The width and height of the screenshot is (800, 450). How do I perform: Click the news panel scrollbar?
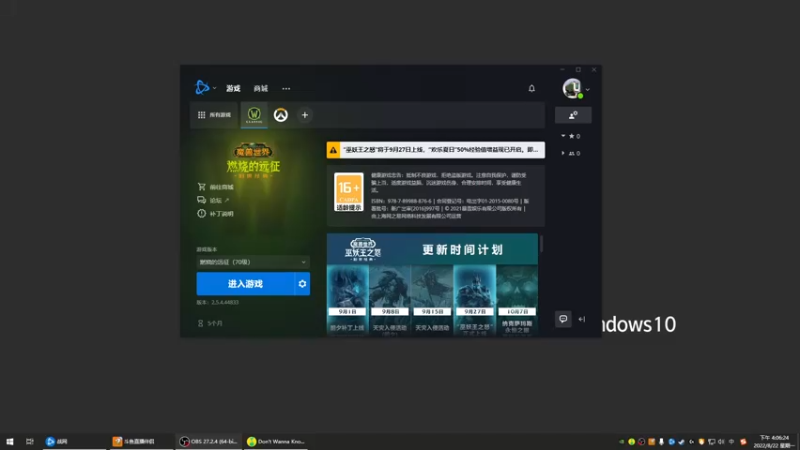tap(541, 244)
